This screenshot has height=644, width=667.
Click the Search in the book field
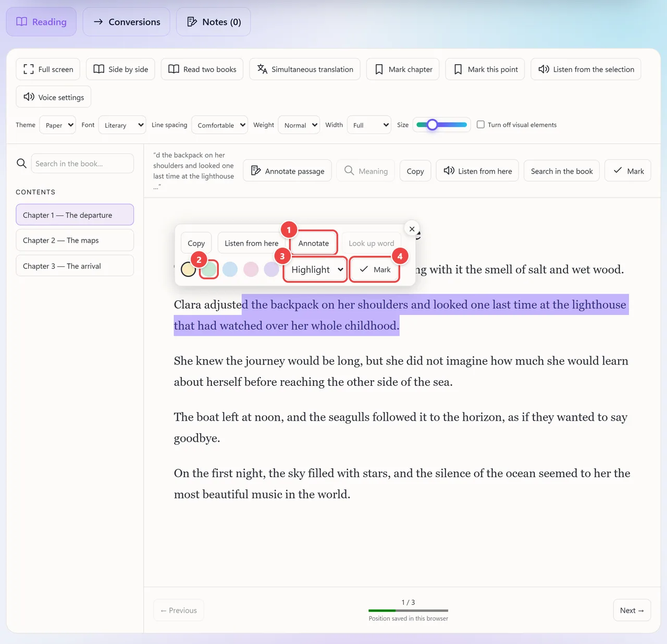(x=82, y=163)
